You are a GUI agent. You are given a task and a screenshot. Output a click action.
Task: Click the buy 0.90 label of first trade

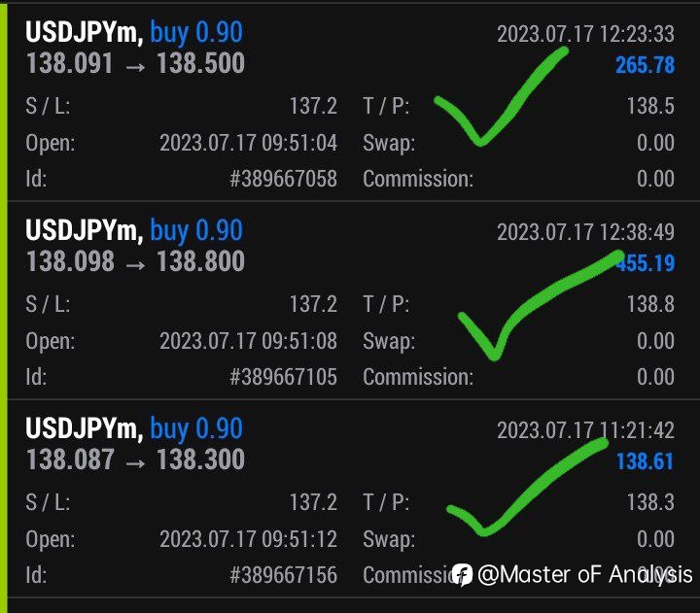click(x=196, y=33)
